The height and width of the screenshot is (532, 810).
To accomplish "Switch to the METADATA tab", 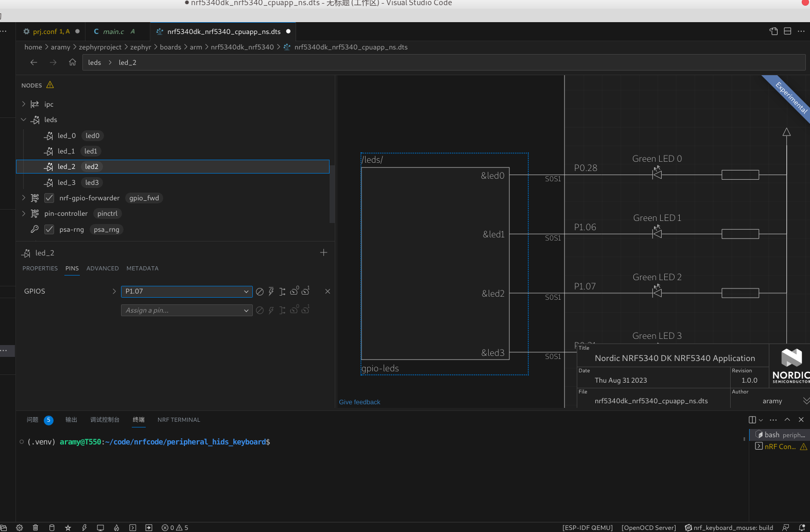I will pyautogui.click(x=143, y=268).
